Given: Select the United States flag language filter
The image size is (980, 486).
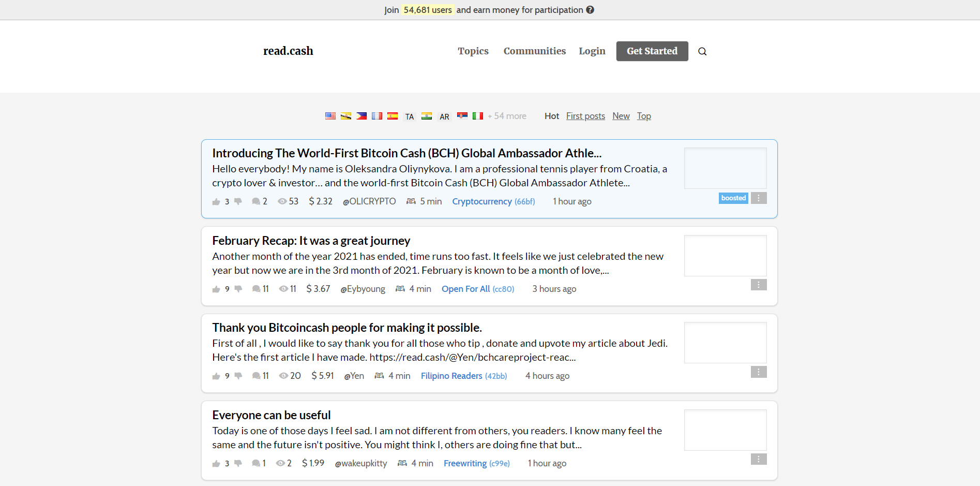Looking at the screenshot, I should (x=330, y=116).
